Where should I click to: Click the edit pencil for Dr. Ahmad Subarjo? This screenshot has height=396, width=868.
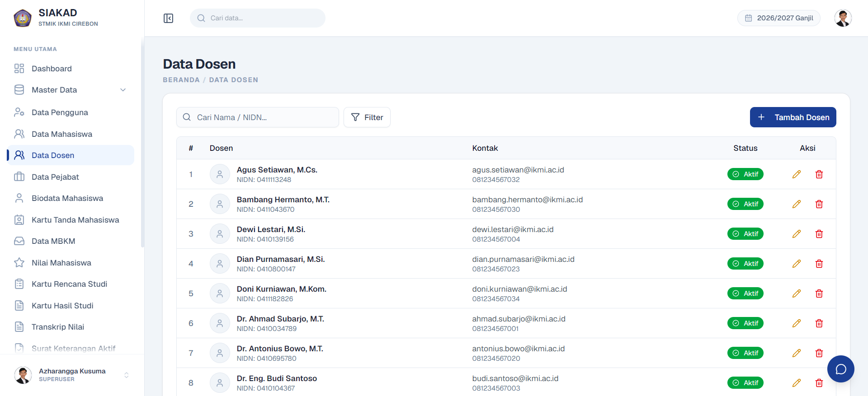tap(797, 323)
